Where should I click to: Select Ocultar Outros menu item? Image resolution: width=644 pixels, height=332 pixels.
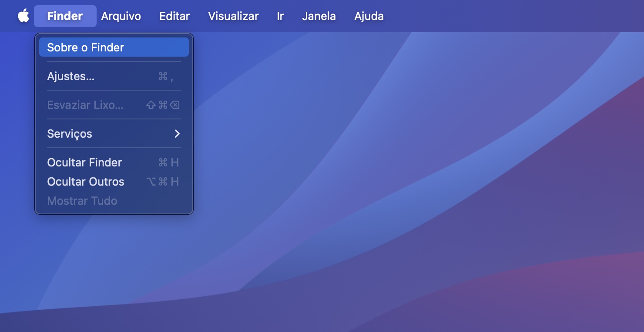click(x=85, y=182)
